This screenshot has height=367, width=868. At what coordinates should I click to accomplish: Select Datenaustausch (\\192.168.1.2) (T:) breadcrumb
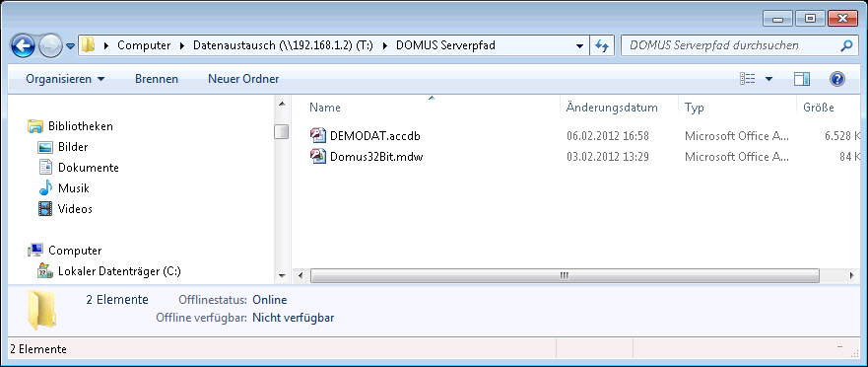tap(283, 45)
